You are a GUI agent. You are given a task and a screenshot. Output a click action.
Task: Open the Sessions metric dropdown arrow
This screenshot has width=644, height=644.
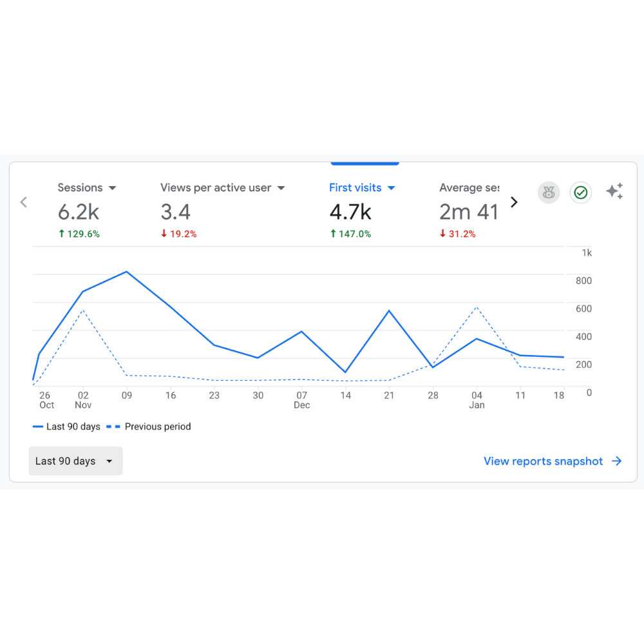coord(113,188)
